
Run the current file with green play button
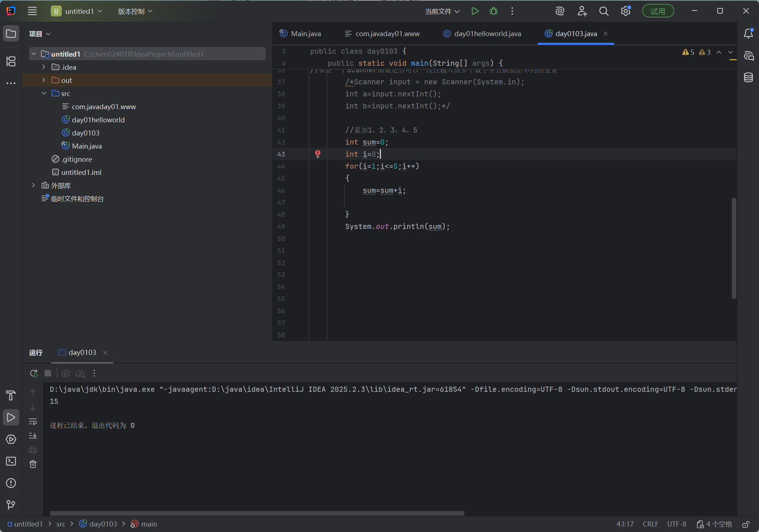tap(475, 11)
